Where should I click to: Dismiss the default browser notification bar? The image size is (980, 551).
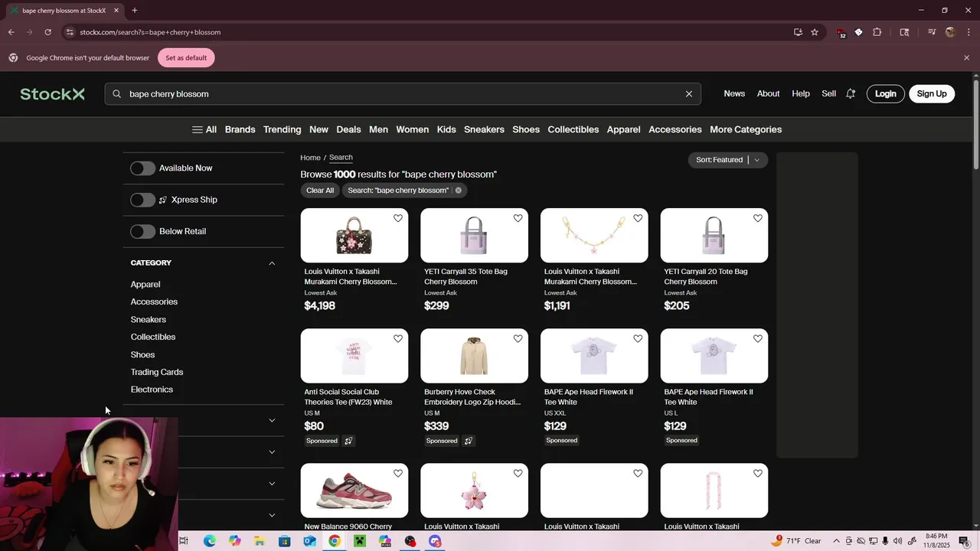(966, 58)
